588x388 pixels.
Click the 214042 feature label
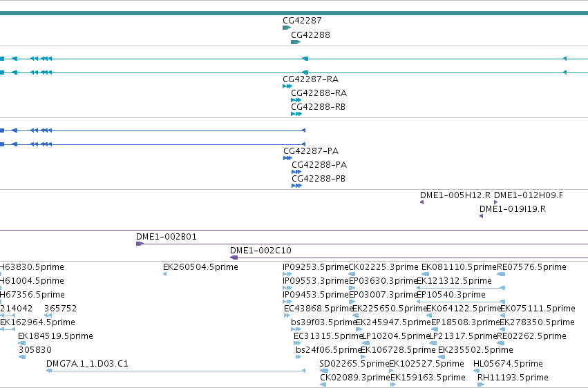[16, 308]
